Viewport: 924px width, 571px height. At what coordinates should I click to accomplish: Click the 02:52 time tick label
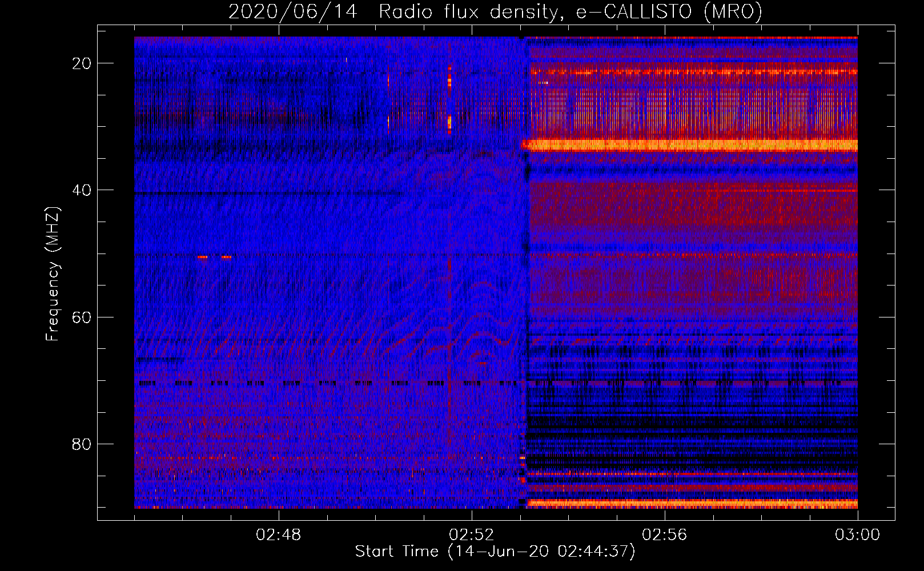click(x=472, y=535)
